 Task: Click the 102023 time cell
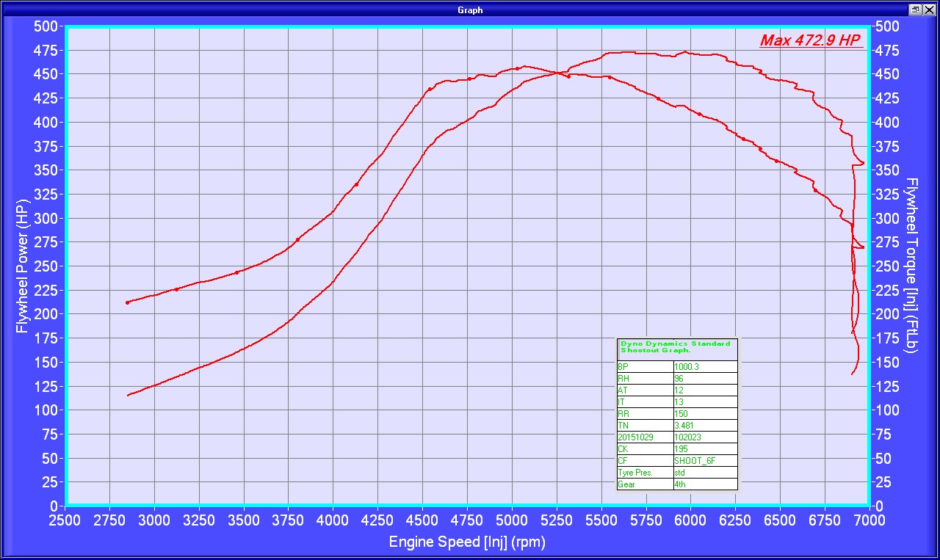705,437
